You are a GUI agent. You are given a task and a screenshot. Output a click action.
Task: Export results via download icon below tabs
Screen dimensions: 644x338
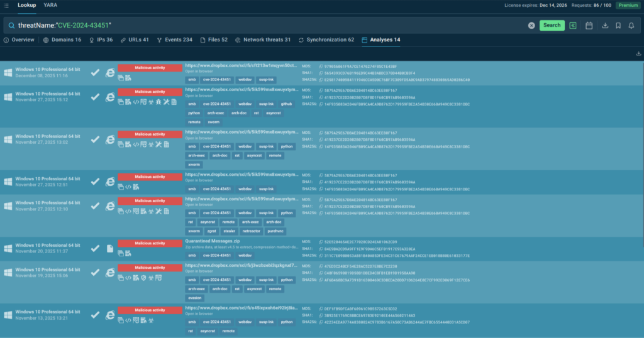(x=638, y=53)
